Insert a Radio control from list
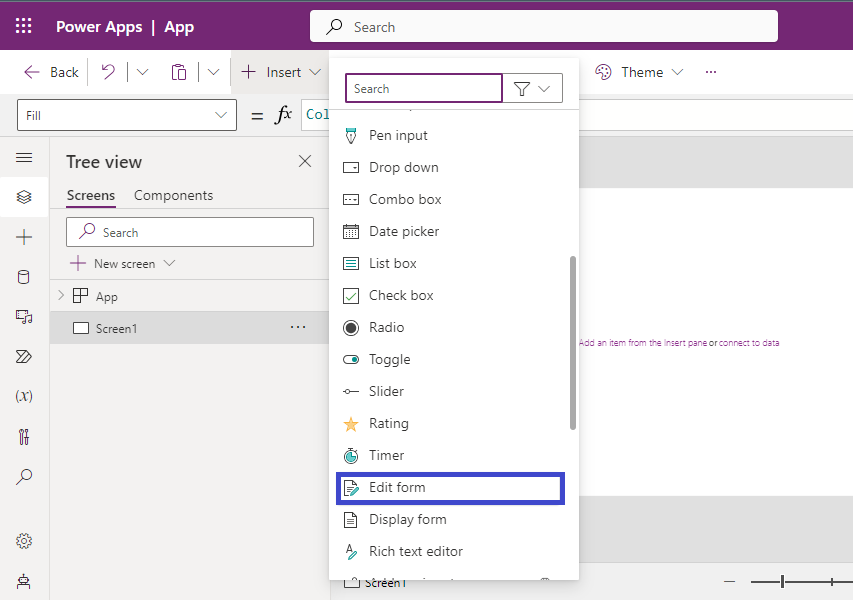Screen dimensions: 853x600 (386, 328)
